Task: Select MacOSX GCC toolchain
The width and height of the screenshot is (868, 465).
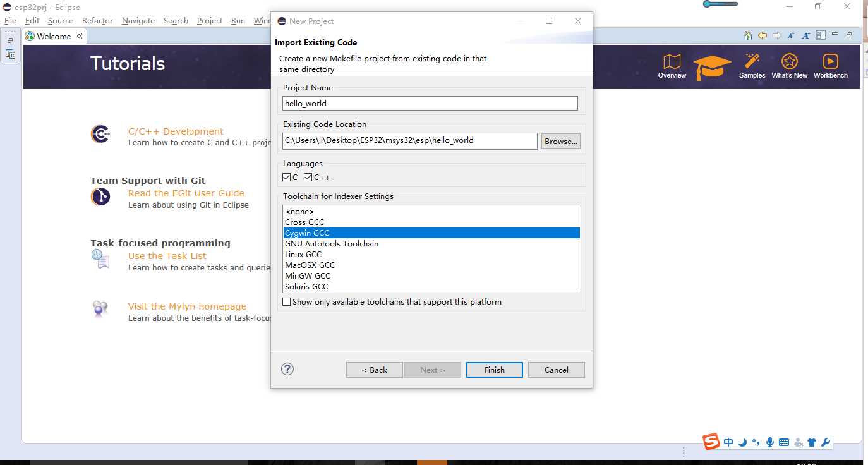Action: [x=431, y=265]
